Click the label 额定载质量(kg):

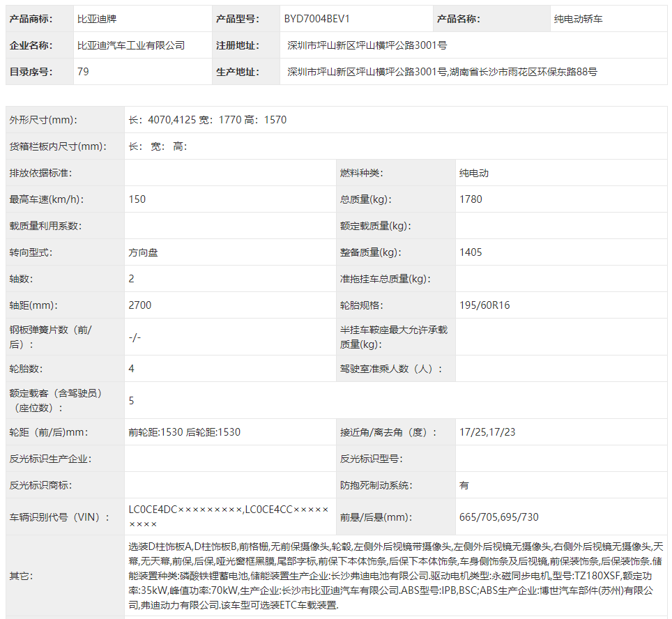coord(376,226)
